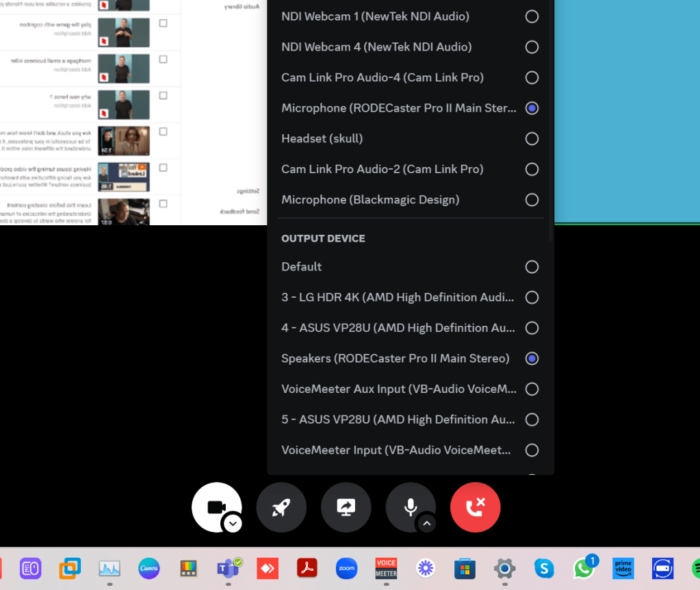Click mirrored Settings link in shared screen
700x590 pixels.
click(x=248, y=191)
